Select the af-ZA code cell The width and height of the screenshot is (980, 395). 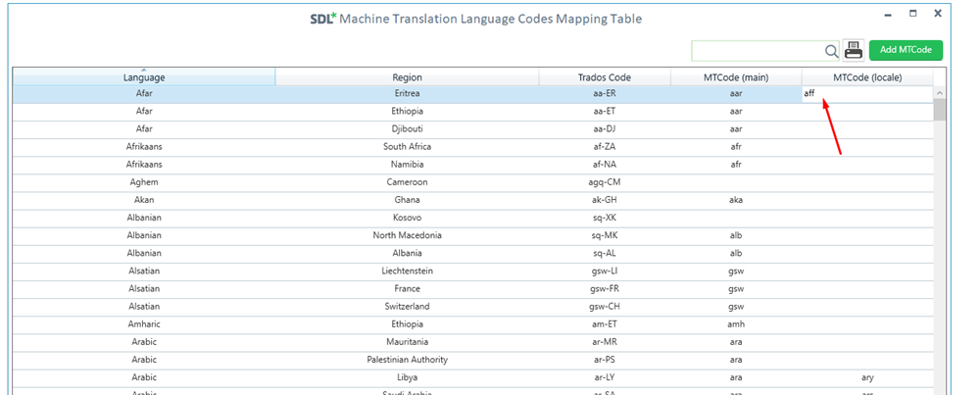coord(605,147)
